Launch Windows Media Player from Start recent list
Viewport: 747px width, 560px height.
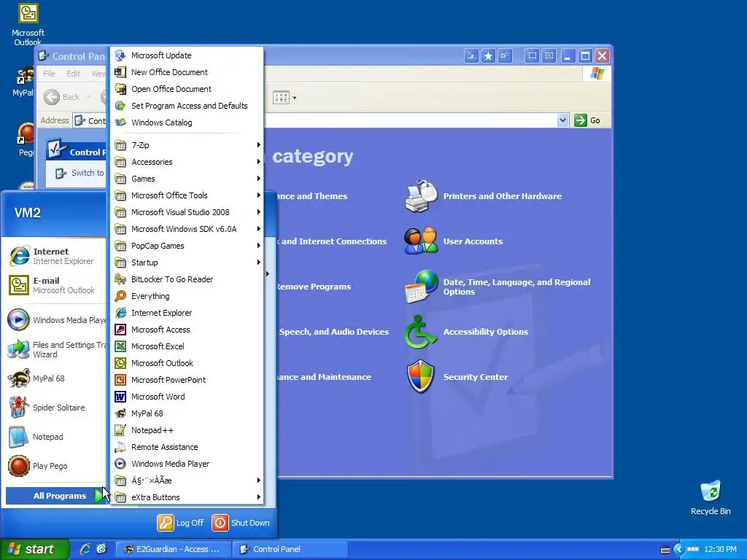tap(56, 320)
